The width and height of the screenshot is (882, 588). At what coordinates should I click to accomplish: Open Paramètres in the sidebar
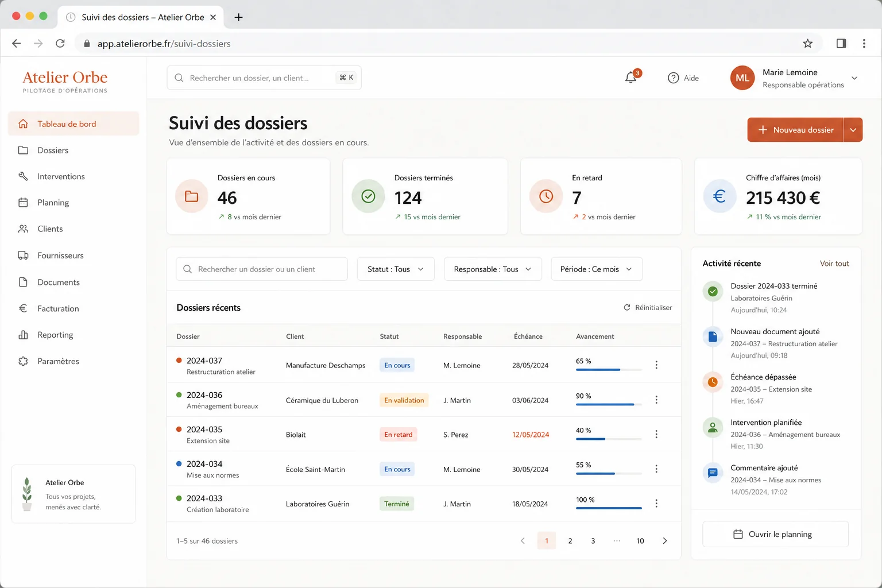pyautogui.click(x=73, y=361)
